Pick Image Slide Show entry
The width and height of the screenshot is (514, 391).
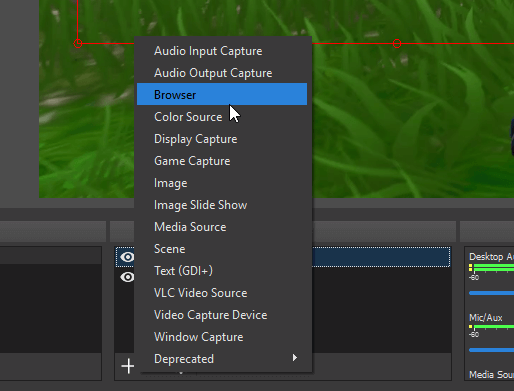tap(222, 205)
